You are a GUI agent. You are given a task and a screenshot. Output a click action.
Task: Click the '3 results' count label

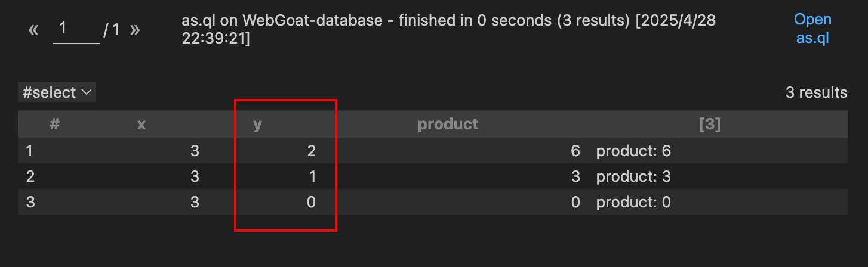pos(816,92)
